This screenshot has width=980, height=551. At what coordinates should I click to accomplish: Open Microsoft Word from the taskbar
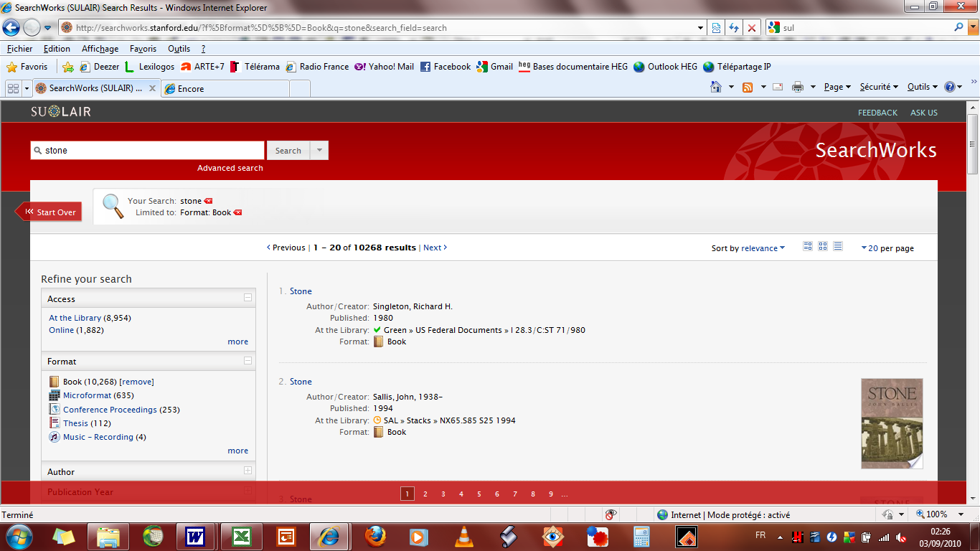click(x=195, y=536)
